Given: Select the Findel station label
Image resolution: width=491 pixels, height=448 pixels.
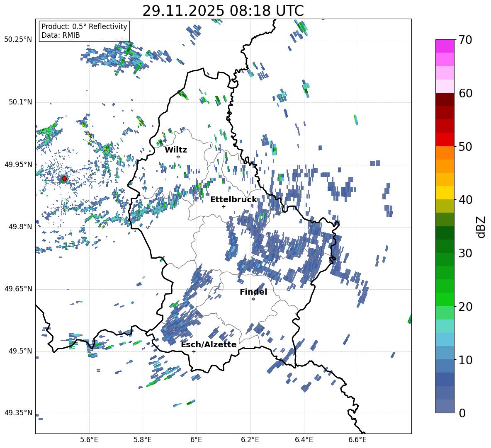Looking at the screenshot, I should [253, 292].
